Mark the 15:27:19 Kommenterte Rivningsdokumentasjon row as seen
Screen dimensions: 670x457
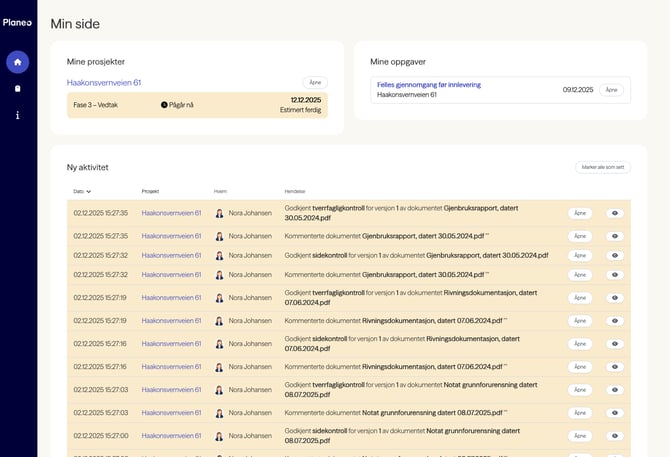[x=614, y=321]
